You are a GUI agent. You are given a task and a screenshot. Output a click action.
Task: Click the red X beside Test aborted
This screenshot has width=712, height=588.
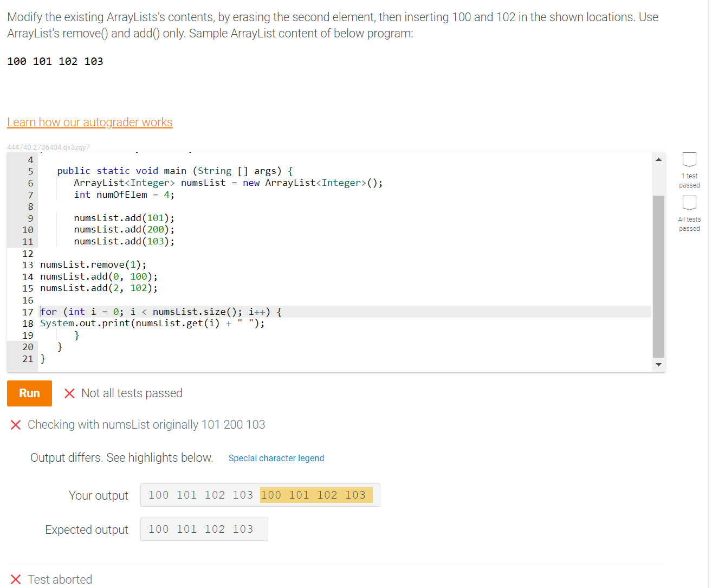pos(15,579)
